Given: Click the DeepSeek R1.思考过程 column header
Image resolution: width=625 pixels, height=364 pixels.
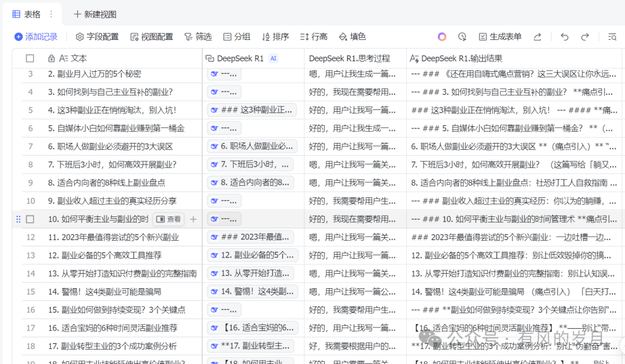Looking at the screenshot, I should click(355, 58).
